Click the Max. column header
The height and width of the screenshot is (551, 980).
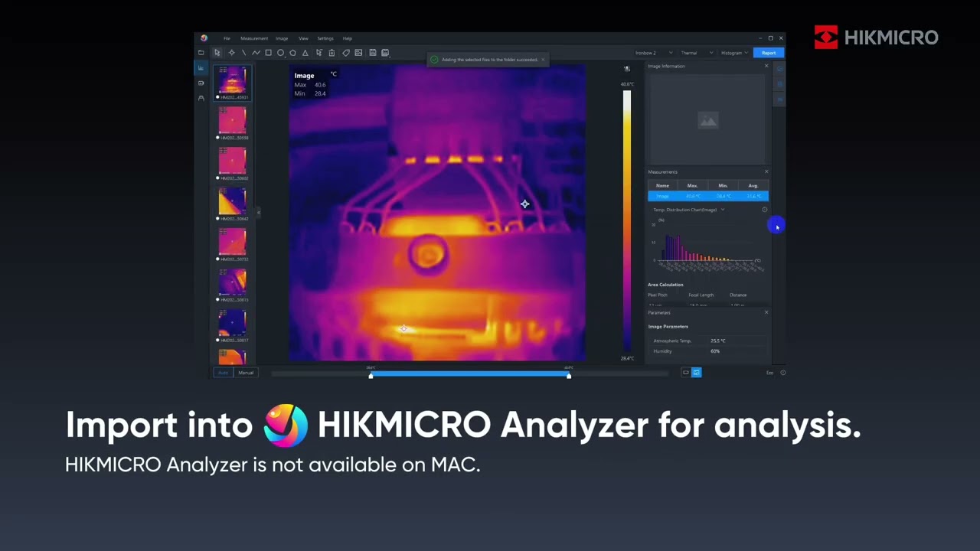point(692,185)
